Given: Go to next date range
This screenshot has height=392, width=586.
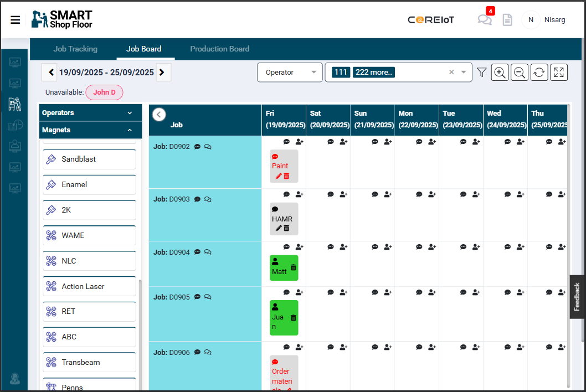Looking at the screenshot, I should click(162, 73).
